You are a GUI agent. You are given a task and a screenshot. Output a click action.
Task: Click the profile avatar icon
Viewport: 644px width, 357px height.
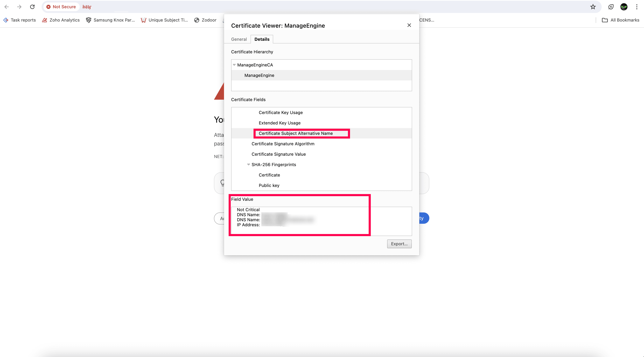[x=624, y=7]
